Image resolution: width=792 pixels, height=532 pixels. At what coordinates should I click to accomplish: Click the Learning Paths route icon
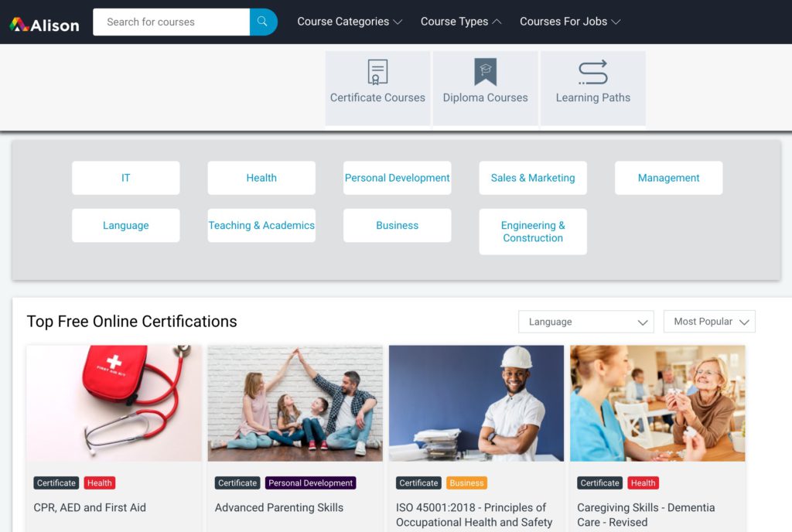(593, 72)
